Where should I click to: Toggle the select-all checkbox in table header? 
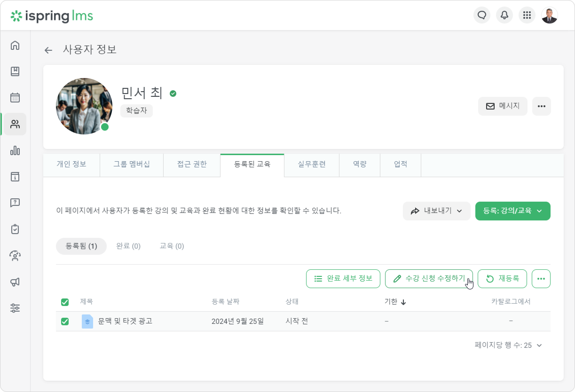point(65,302)
